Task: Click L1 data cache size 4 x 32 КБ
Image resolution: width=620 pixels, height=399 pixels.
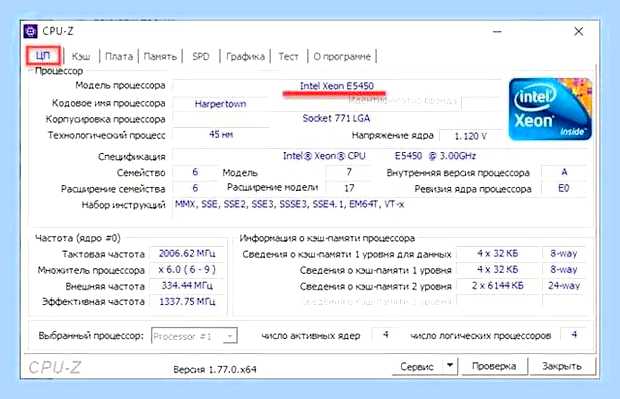Action: pos(497,253)
